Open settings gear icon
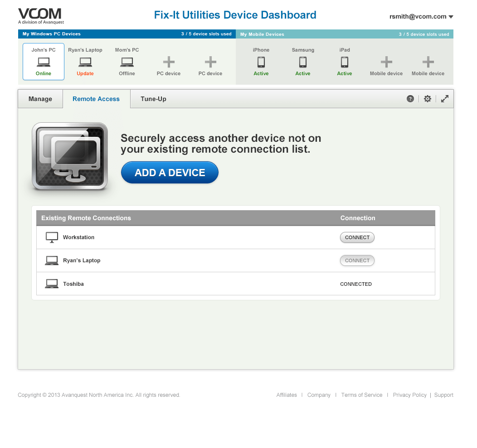This screenshot has height=448, width=477. point(428,99)
